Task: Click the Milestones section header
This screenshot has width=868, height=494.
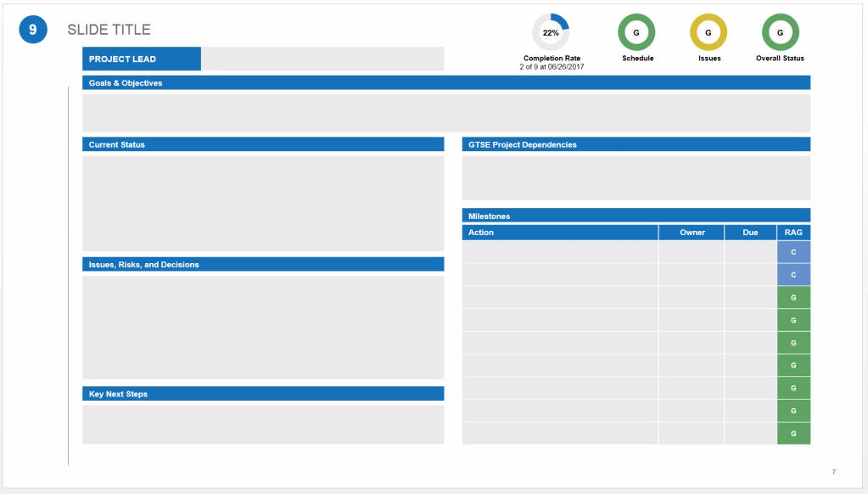Action: tap(636, 216)
